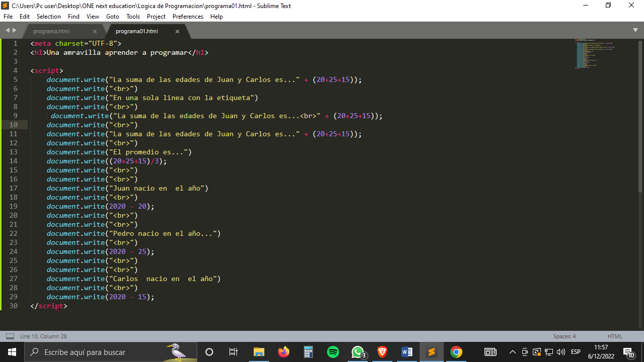Screen dimensions: 644x362
Task: Open the tab list dropdown arrow
Action: click(635, 30)
